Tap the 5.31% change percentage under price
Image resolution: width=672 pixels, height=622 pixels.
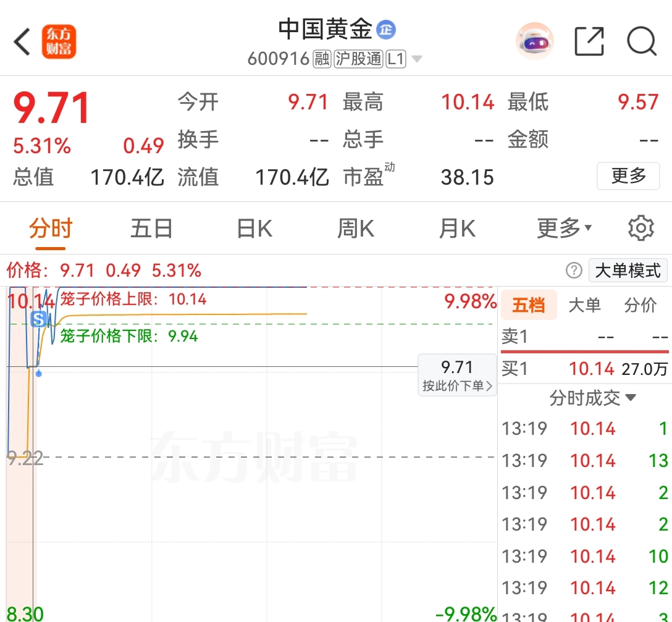pyautogui.click(x=42, y=146)
